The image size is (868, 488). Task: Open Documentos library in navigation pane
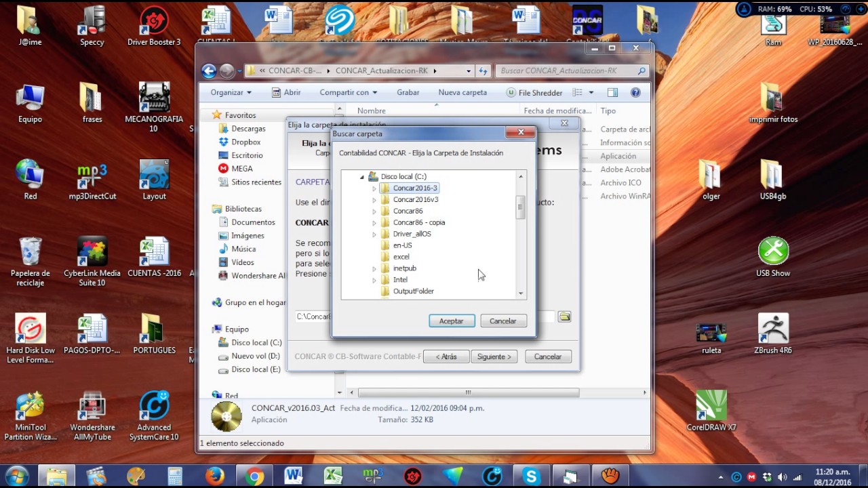(x=248, y=222)
